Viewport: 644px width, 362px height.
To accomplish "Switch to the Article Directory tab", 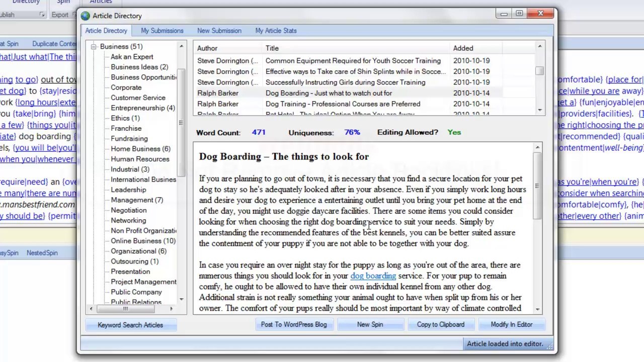I will click(x=106, y=31).
